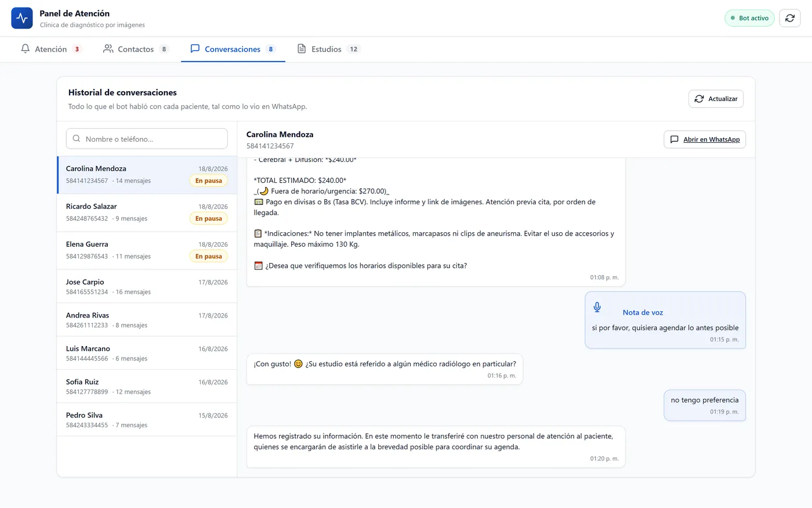Image resolution: width=812 pixels, height=508 pixels.
Task: Open the Atención tab
Action: coord(51,49)
